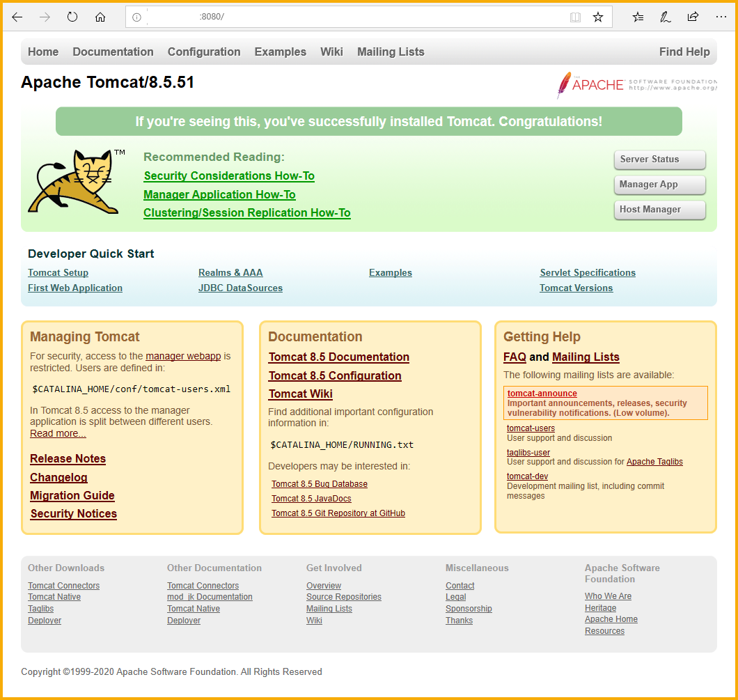
Task: Open the Servlet Specifications link
Action: point(588,272)
